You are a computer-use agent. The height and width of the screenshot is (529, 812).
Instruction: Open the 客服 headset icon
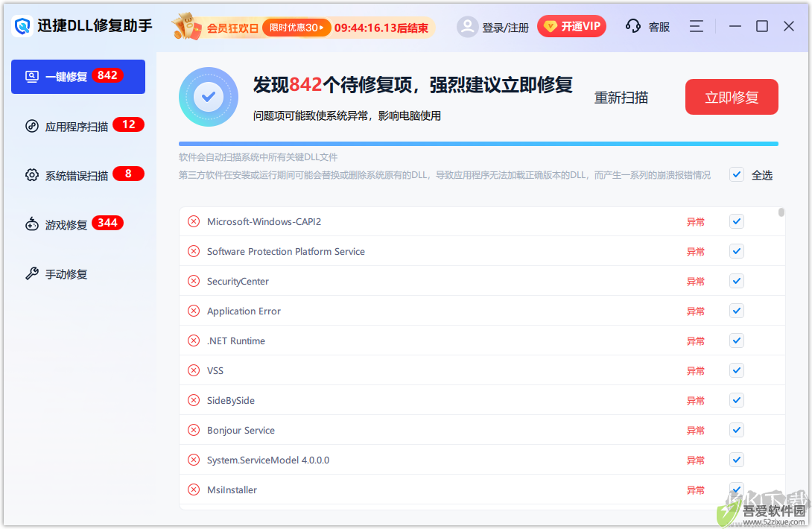click(x=632, y=26)
